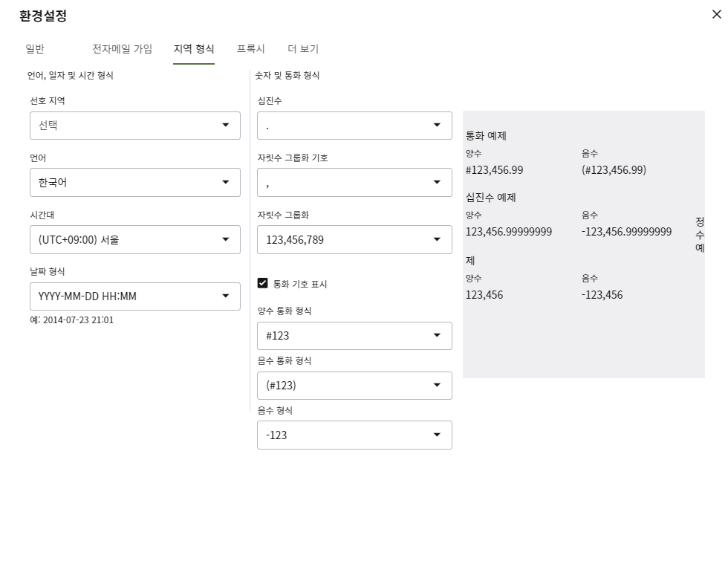
Task: Select the 지역 형식 tab
Action: (194, 49)
